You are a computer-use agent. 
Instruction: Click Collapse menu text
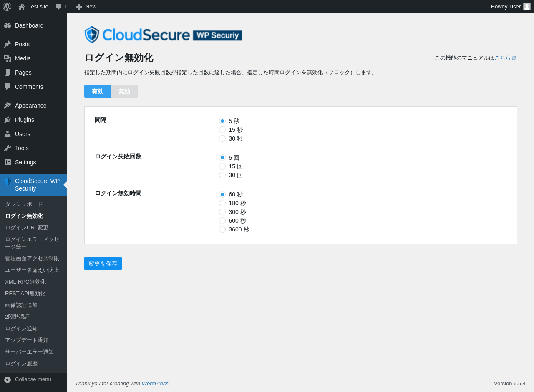(x=33, y=379)
